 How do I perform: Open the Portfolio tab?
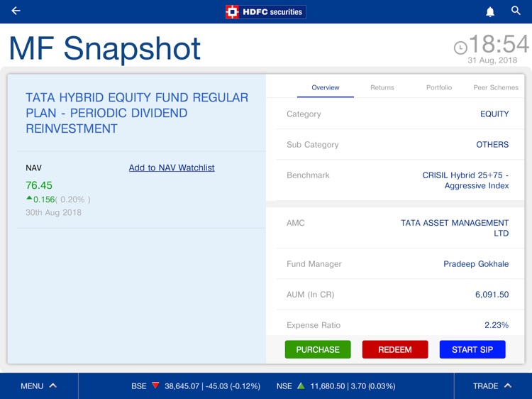[x=439, y=87]
